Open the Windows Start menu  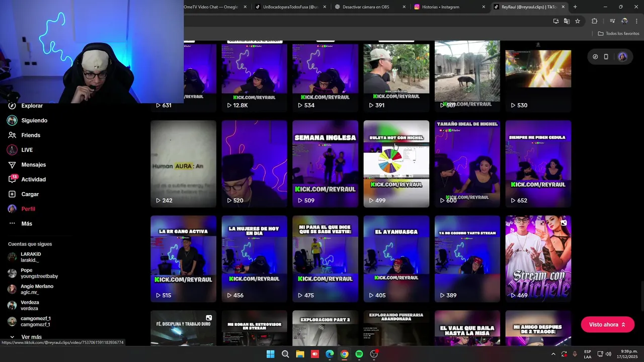point(270,354)
